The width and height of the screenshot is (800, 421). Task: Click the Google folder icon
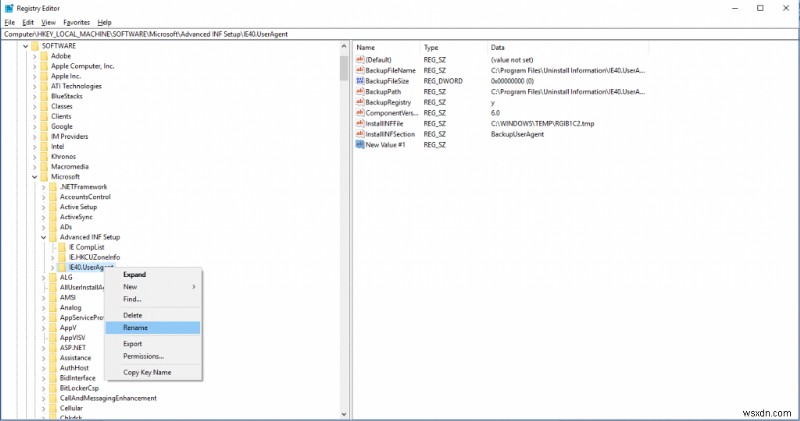point(44,127)
